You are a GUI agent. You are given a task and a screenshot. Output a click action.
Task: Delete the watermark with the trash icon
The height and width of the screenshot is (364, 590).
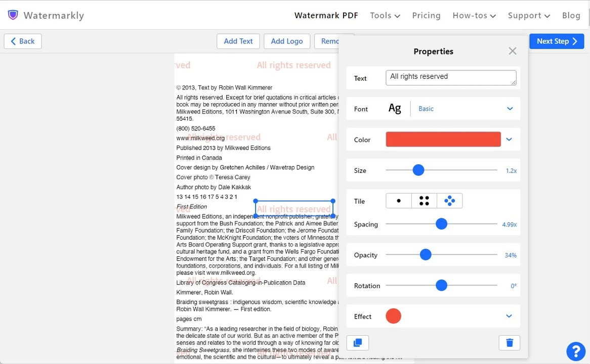(x=510, y=343)
